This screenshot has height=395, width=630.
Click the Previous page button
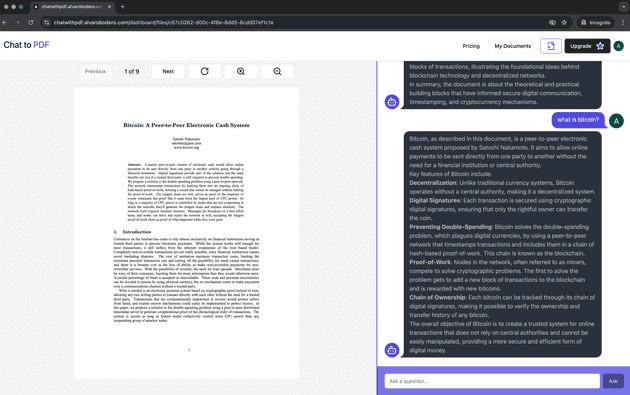pyautogui.click(x=95, y=71)
